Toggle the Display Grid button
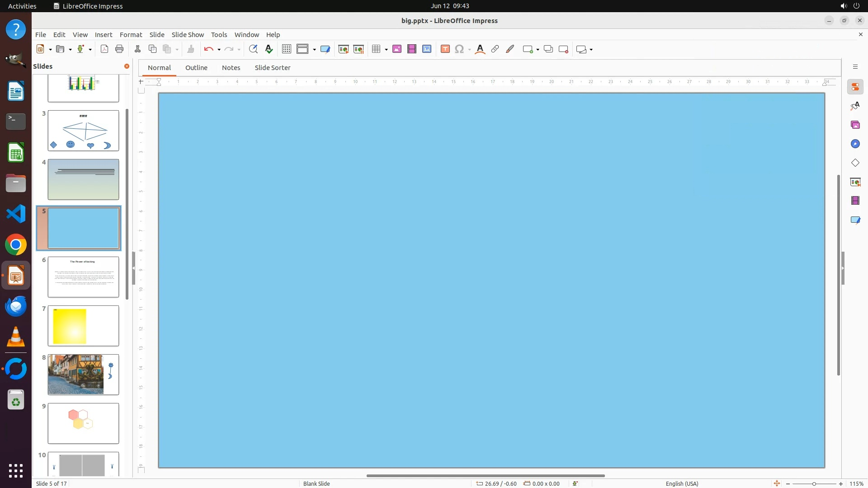Screen dimensions: 868x488 (x=286, y=49)
